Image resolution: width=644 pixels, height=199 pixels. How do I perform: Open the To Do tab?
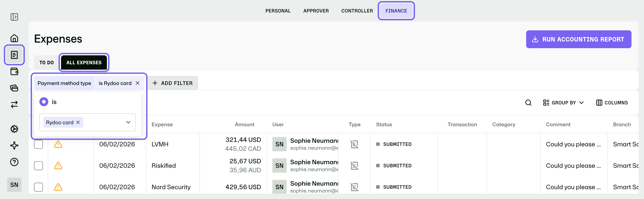(x=47, y=63)
